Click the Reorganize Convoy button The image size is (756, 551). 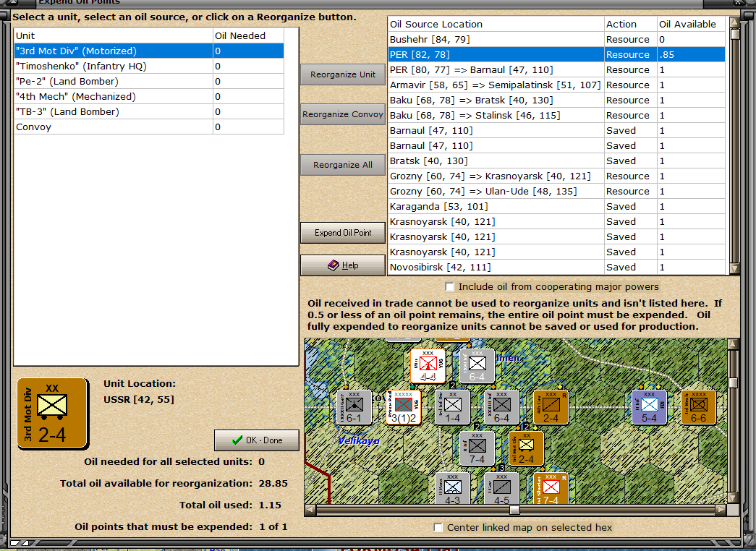tap(343, 114)
